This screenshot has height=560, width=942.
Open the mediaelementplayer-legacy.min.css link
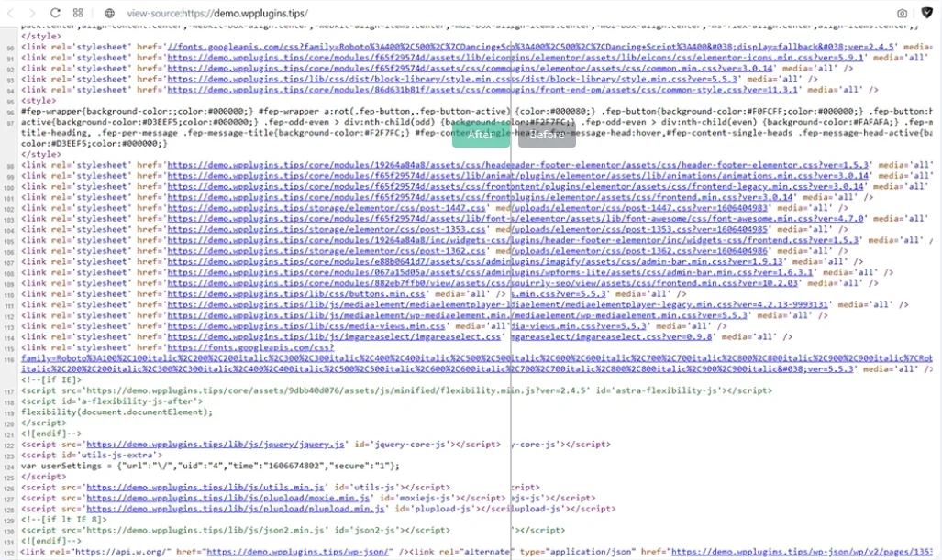pyautogui.click(x=497, y=305)
